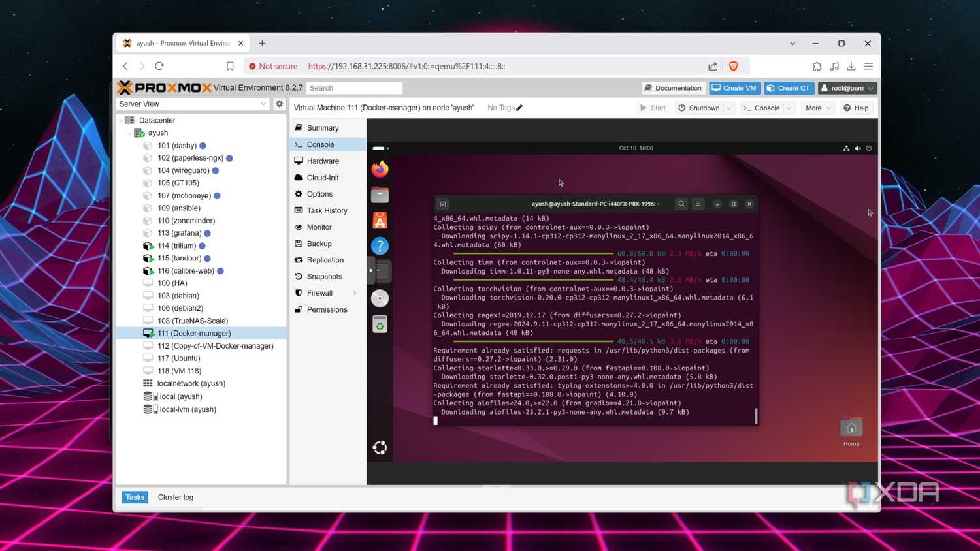The height and width of the screenshot is (551, 980).
Task: Switch to the Tasks tab
Action: (135, 497)
